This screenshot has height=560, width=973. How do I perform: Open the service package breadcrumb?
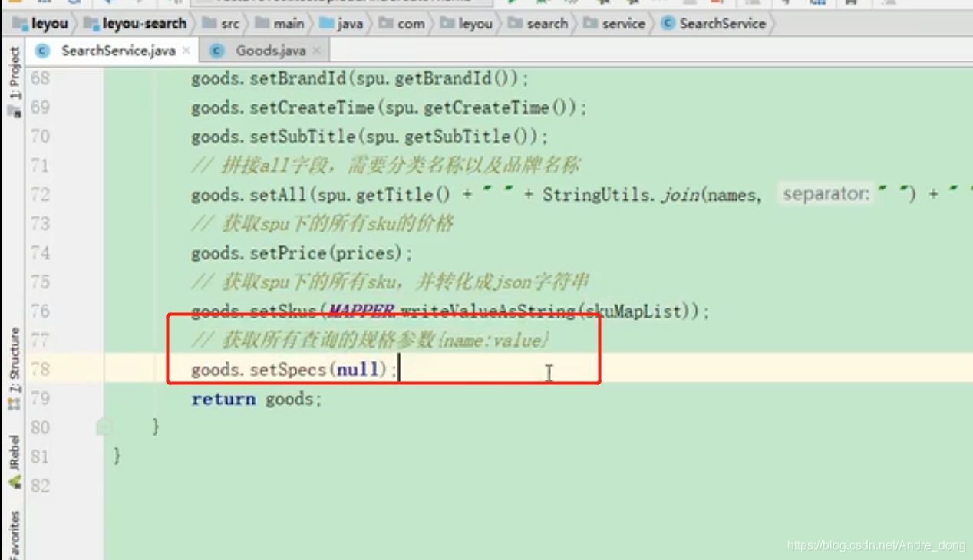[615, 24]
